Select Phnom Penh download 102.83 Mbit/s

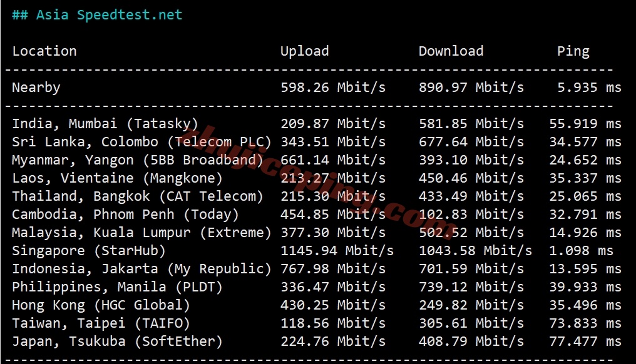tap(471, 215)
